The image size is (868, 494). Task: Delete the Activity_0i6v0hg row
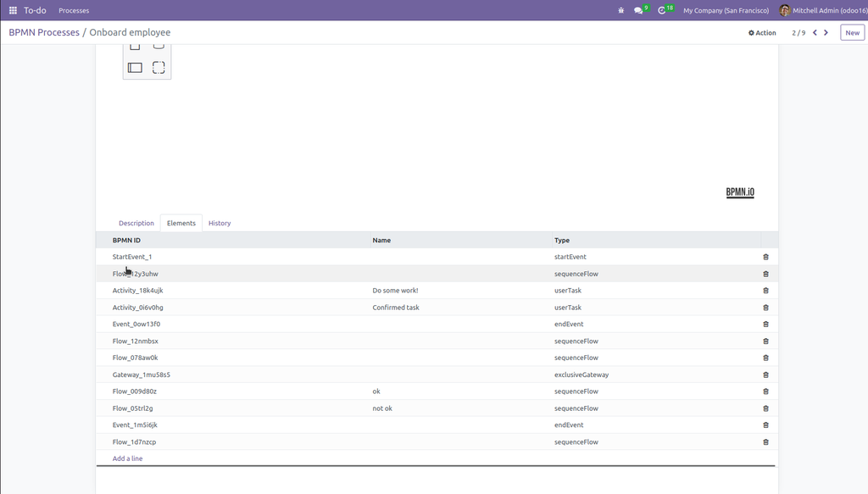(x=766, y=308)
